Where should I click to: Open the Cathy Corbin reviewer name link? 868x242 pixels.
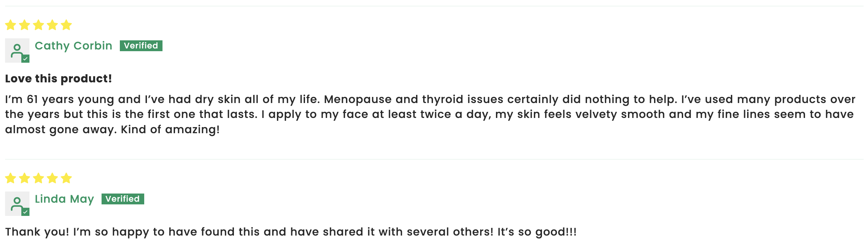[73, 46]
